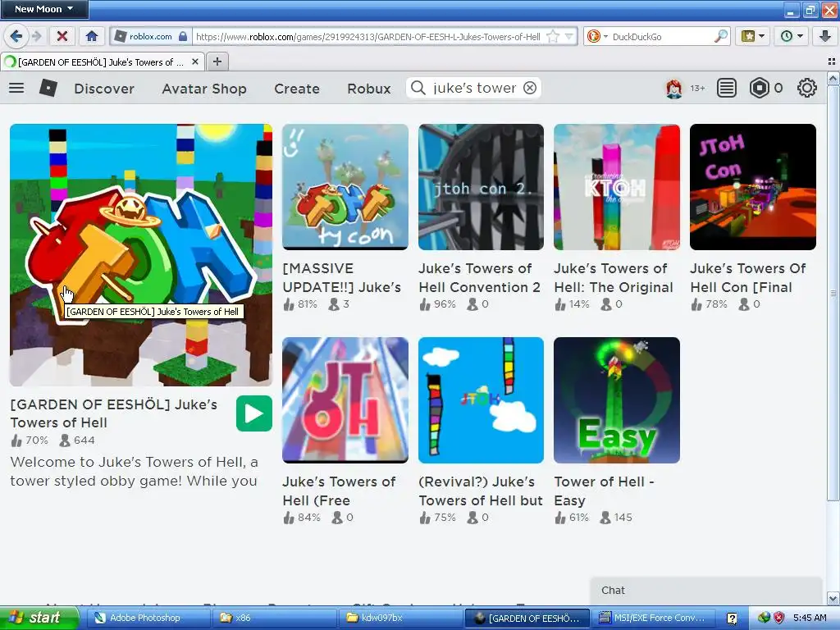Image resolution: width=840 pixels, height=630 pixels.
Task: Open the KTOH game thumbnail
Action: point(617,187)
